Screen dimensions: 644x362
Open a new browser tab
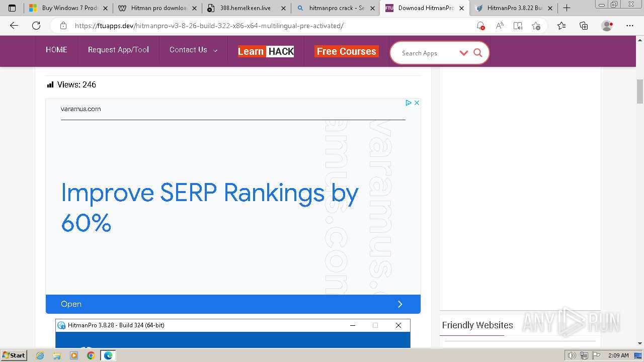pyautogui.click(x=567, y=8)
